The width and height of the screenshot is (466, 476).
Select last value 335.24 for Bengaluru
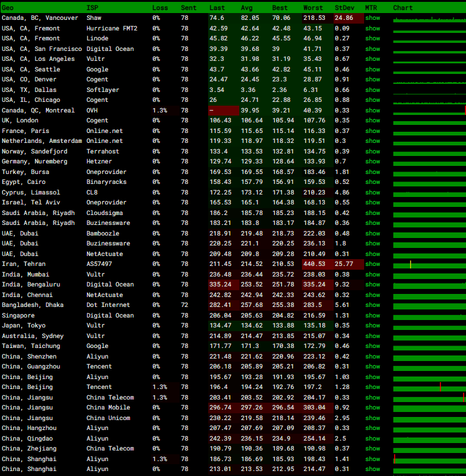(221, 285)
